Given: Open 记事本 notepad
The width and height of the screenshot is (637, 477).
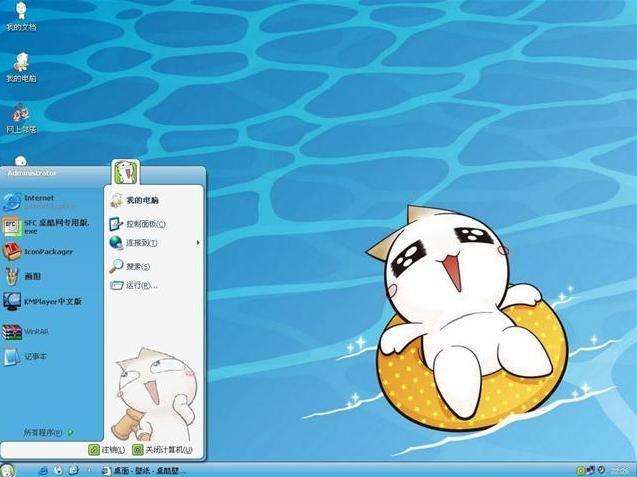Looking at the screenshot, I should click(36, 356).
